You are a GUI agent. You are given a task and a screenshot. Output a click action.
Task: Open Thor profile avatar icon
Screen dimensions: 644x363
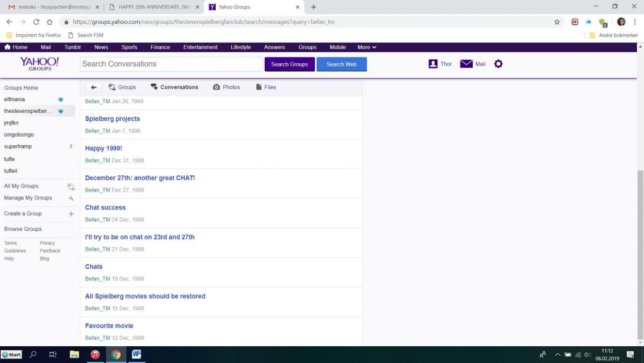[x=433, y=64]
